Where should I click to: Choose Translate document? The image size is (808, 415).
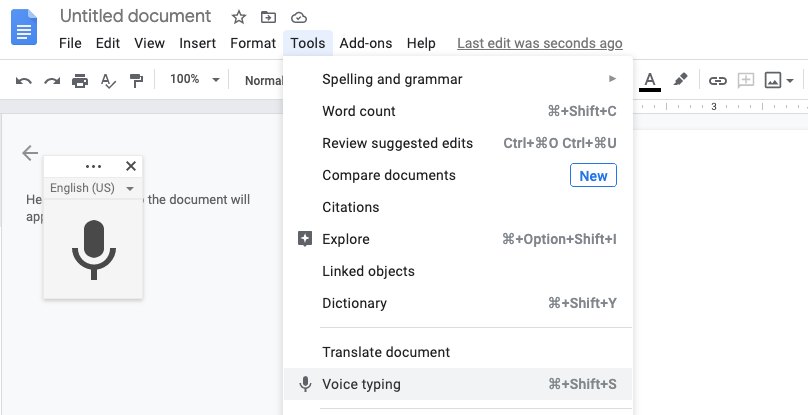click(x=458, y=352)
